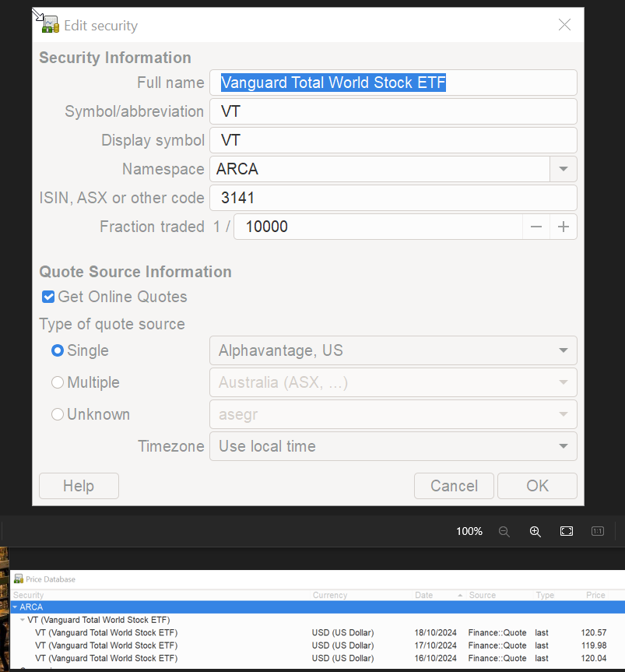Image resolution: width=625 pixels, height=672 pixels.
Task: Sort by Security column header
Action: click(160, 595)
